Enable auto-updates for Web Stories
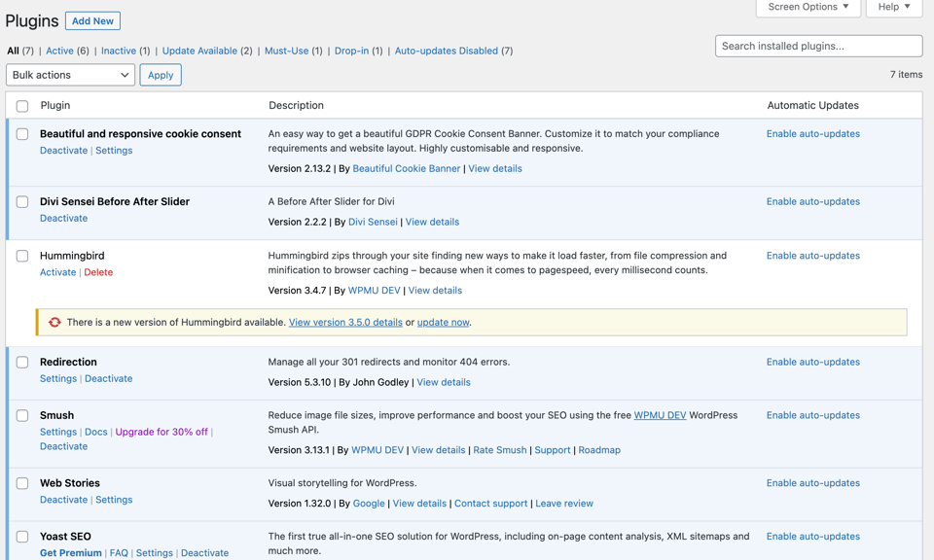This screenshot has width=934, height=560. click(x=813, y=483)
